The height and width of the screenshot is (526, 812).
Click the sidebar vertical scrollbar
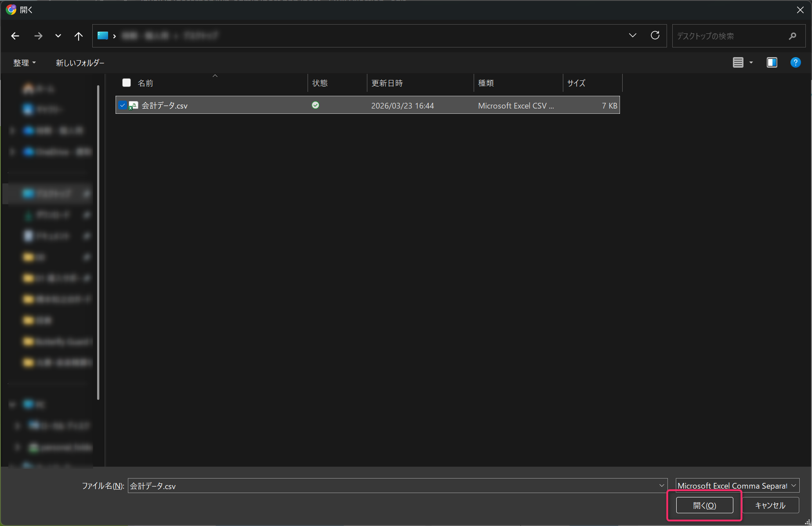click(x=98, y=242)
